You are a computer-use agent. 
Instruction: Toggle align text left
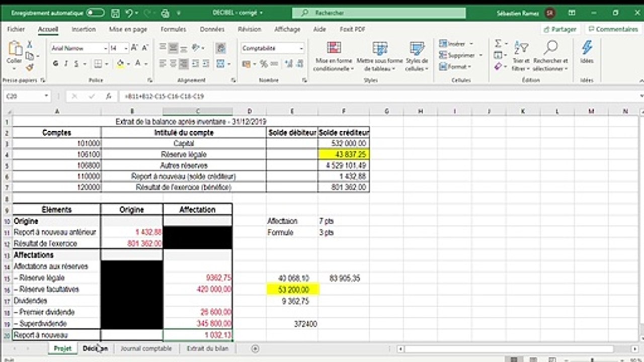pos(162,64)
